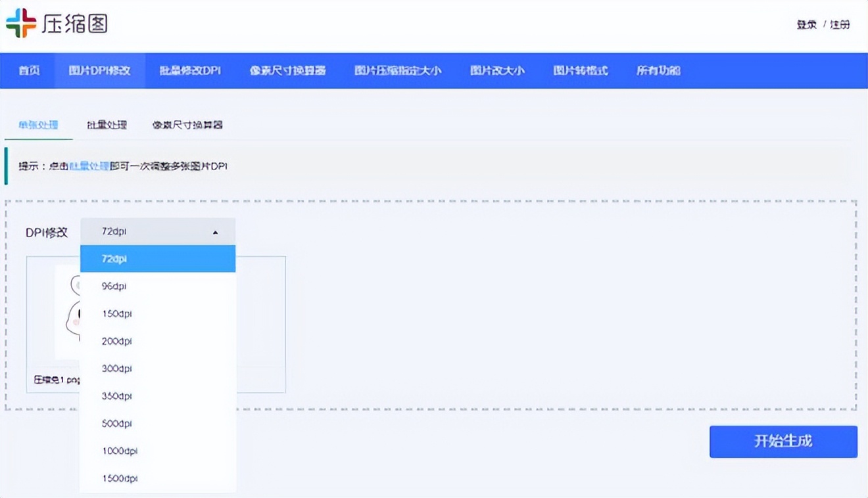This screenshot has height=498, width=868.
Task: Go to the 首页 home page
Action: [28, 70]
